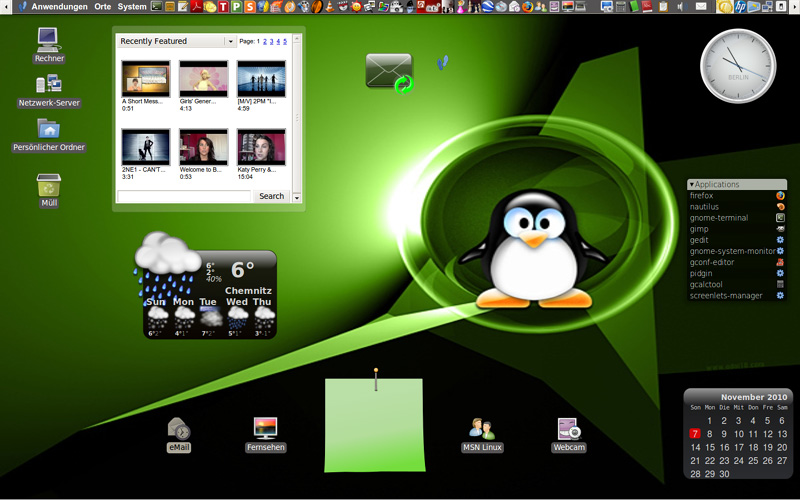Open Google Earth from the top panel

pos(488,7)
